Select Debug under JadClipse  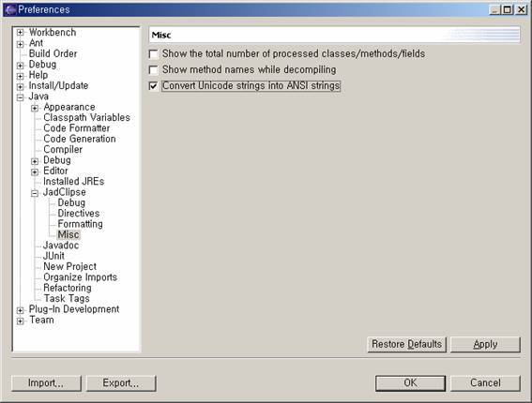coord(71,202)
